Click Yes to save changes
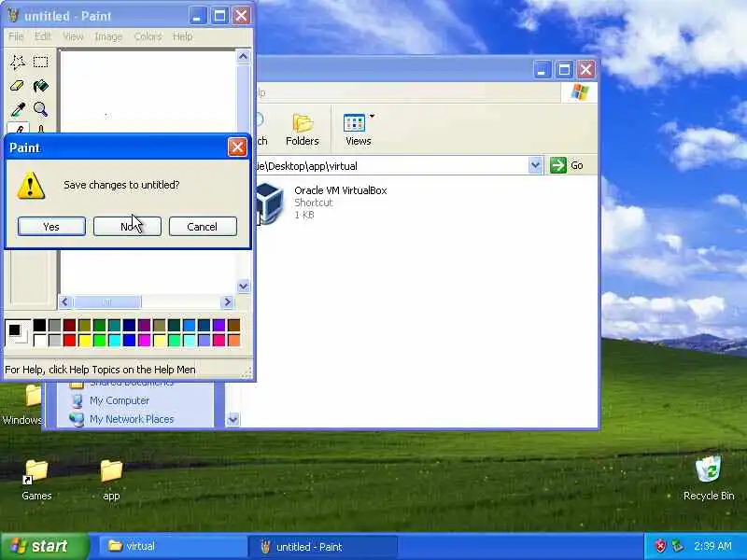Viewport: 747px width, 560px height. coord(51,227)
